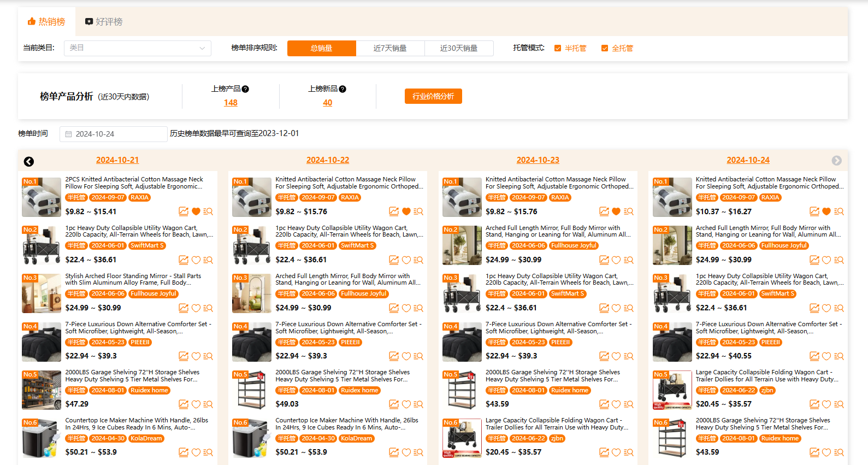This screenshot has width=868, height=465.
Task: Click the help icon beside 上榜产品
Action: tap(245, 89)
